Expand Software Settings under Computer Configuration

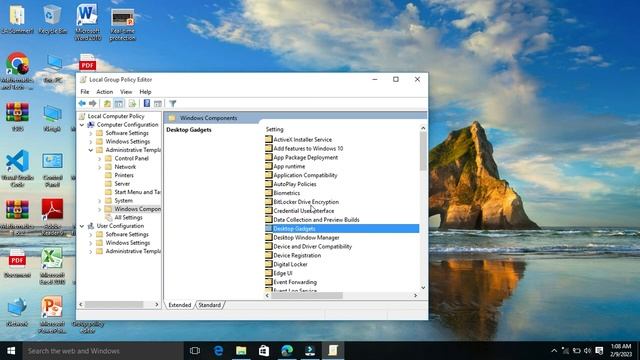[91, 133]
